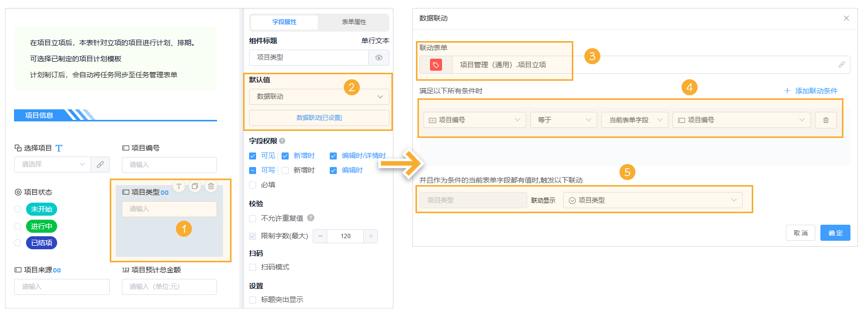868x317 pixels.
Task: Click the link icon next to 项目来源 label
Action: [57, 270]
